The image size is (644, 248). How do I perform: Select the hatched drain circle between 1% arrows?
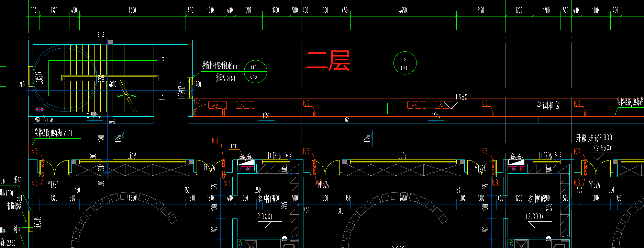coord(347,120)
